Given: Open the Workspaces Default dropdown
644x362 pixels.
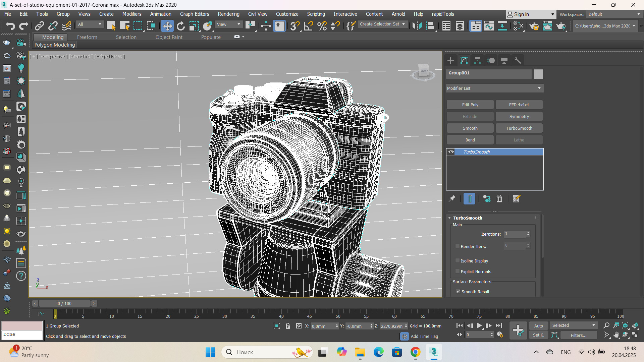Looking at the screenshot, I should click(614, 14).
